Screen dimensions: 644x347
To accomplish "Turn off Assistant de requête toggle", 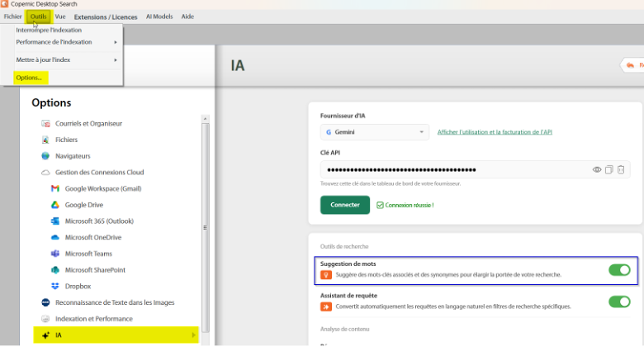I will tap(619, 302).
